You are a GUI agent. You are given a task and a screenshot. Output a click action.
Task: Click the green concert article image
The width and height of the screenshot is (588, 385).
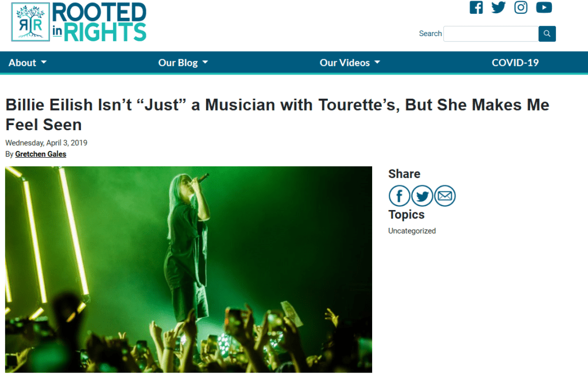point(188,270)
